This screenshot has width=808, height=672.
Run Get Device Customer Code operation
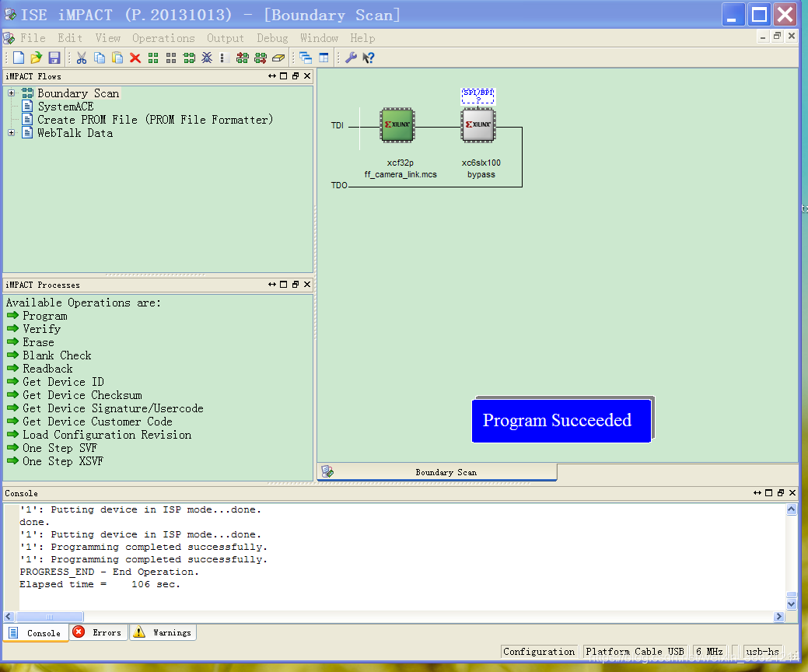(97, 422)
